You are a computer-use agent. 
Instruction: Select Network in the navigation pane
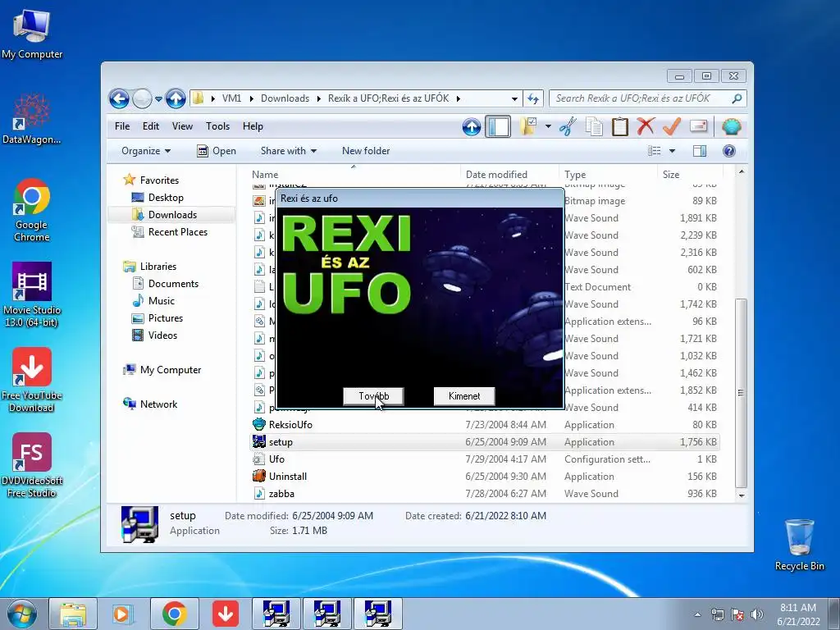[x=158, y=404]
